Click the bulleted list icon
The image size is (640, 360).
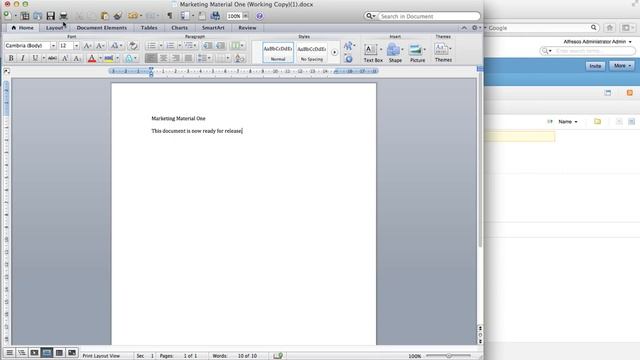(x=151, y=46)
